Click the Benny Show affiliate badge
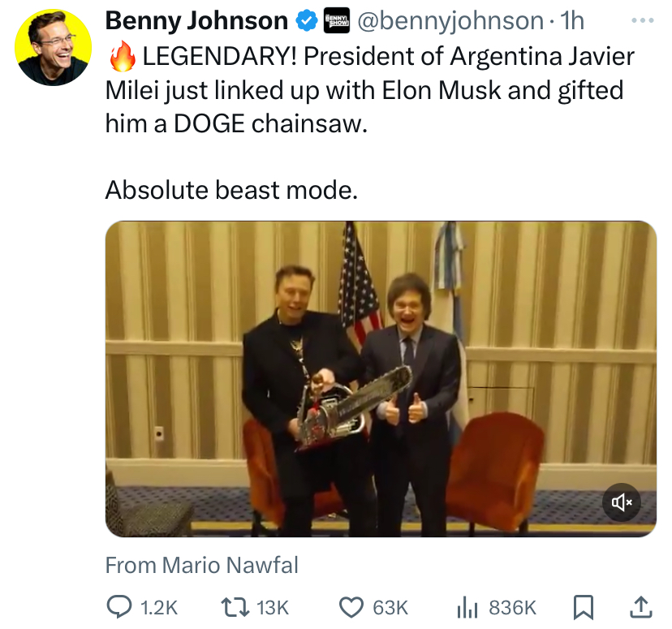Image resolution: width=672 pixels, height=629 pixels. tap(337, 20)
